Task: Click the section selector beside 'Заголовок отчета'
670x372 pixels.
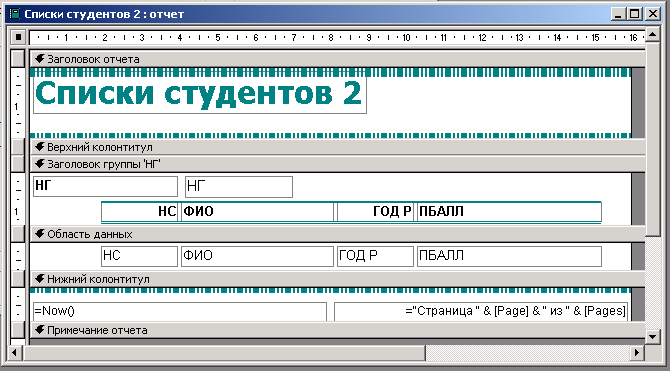Action: point(18,59)
